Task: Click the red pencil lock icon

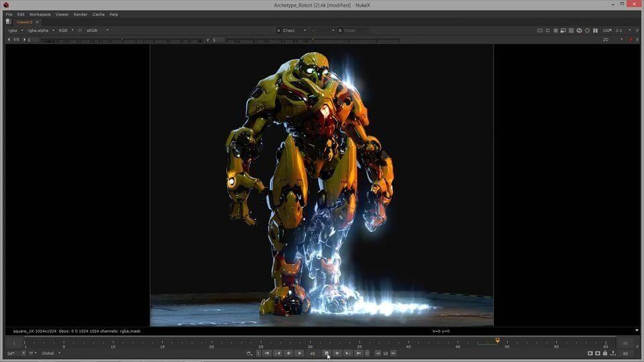Action: (x=631, y=40)
